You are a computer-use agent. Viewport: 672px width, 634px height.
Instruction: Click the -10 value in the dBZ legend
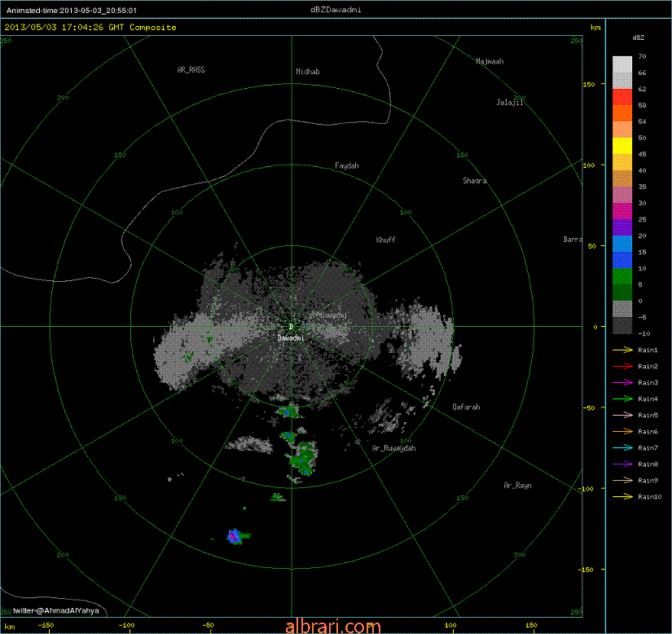[643, 333]
